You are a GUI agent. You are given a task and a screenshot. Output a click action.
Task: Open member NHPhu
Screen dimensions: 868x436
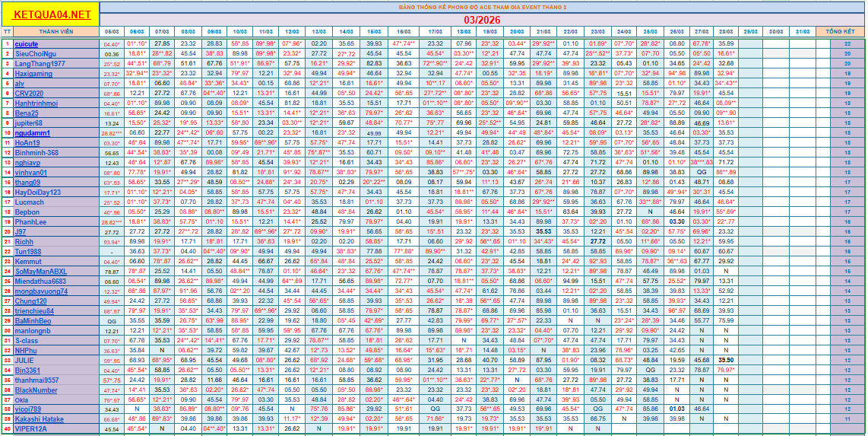pos(26,351)
